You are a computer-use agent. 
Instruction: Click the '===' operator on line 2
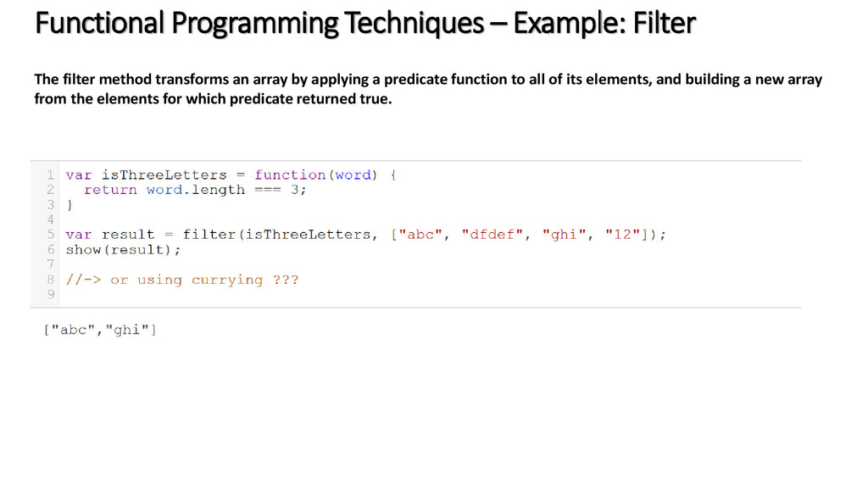pyautogui.click(x=268, y=190)
